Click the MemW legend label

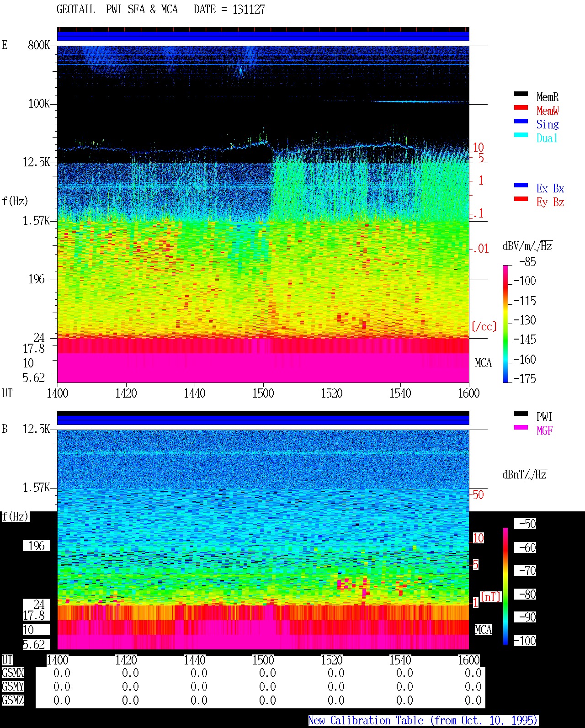[548, 111]
